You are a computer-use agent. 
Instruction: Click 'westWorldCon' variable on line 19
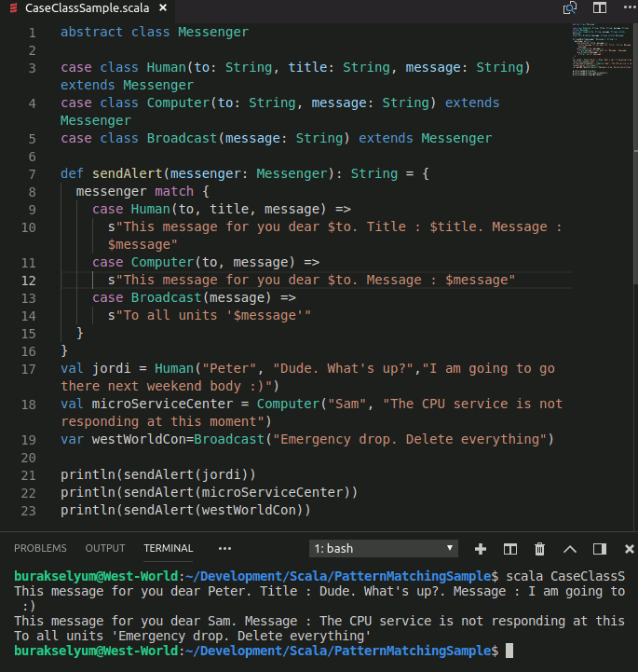139,439
